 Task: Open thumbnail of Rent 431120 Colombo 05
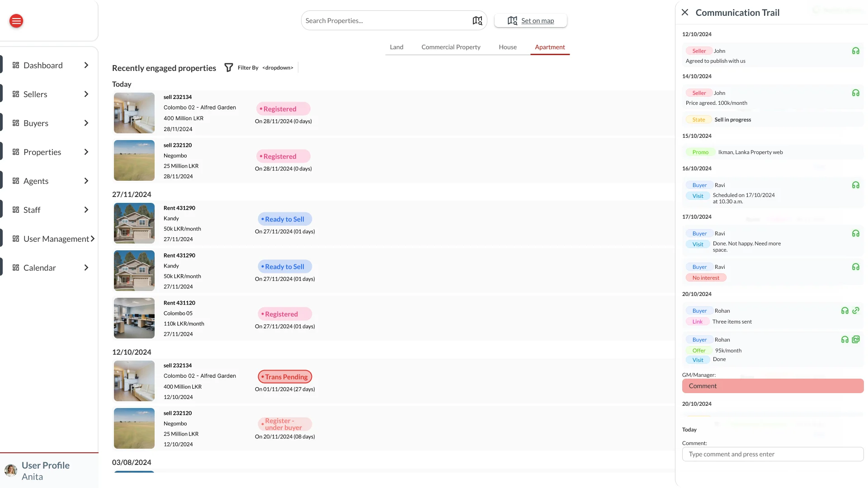[134, 318]
